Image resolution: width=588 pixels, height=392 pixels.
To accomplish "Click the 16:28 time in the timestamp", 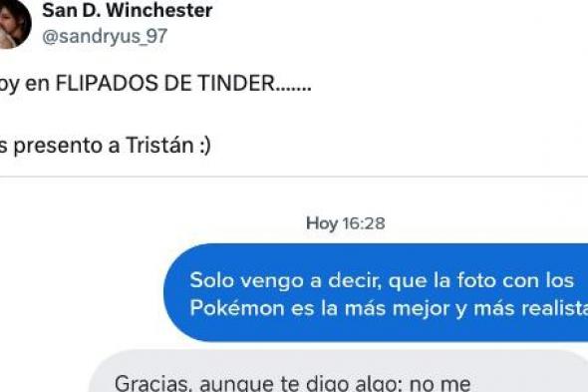I will [x=364, y=223].
